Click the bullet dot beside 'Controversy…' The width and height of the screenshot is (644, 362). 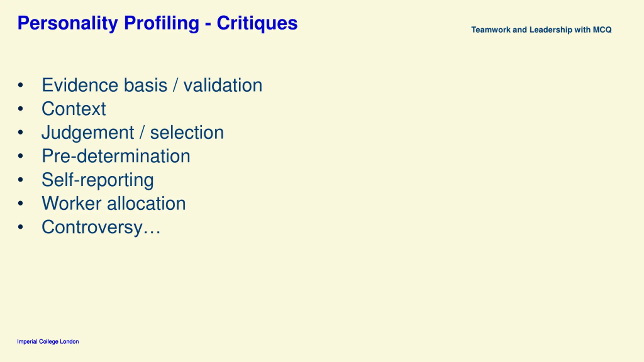20,227
